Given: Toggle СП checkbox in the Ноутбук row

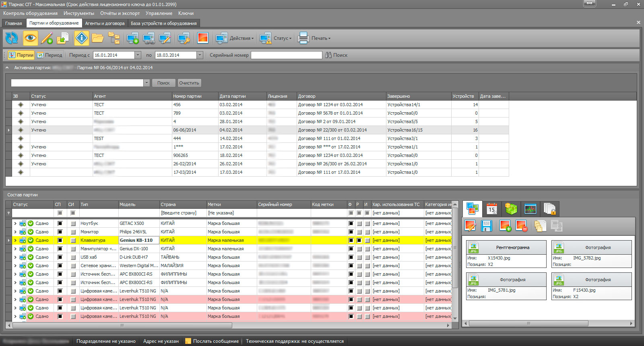Looking at the screenshot, I should coord(60,223).
